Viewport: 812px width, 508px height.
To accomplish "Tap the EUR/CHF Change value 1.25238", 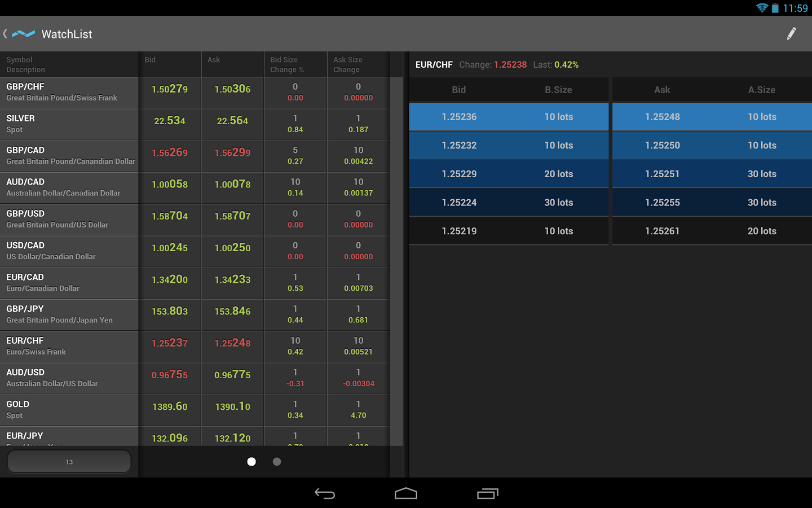I will click(x=510, y=65).
